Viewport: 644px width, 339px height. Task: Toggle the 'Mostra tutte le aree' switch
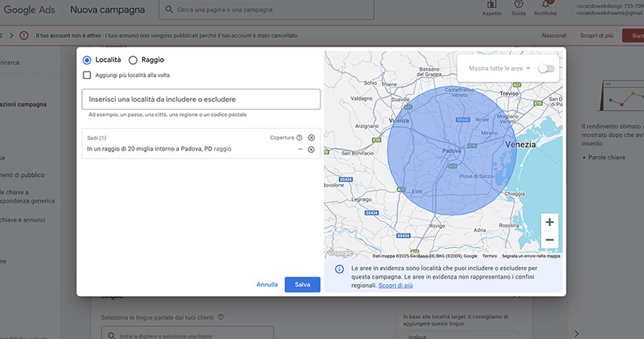click(545, 69)
